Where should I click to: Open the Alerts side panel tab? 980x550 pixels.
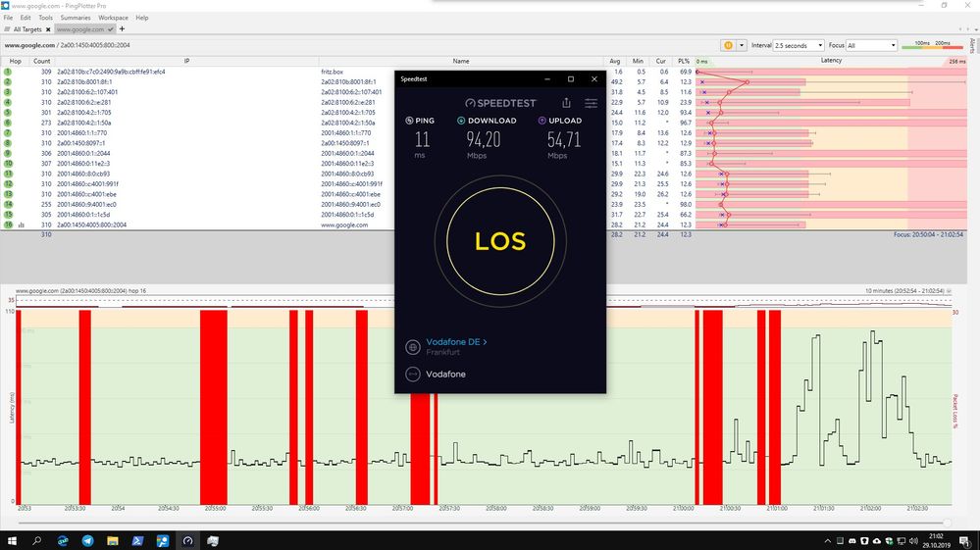972,46
